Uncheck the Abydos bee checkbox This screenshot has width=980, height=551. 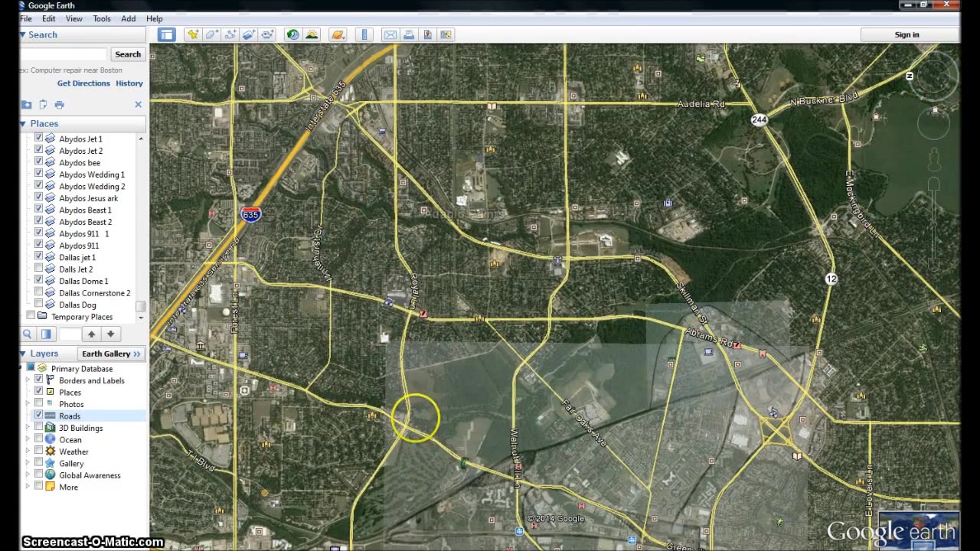38,162
